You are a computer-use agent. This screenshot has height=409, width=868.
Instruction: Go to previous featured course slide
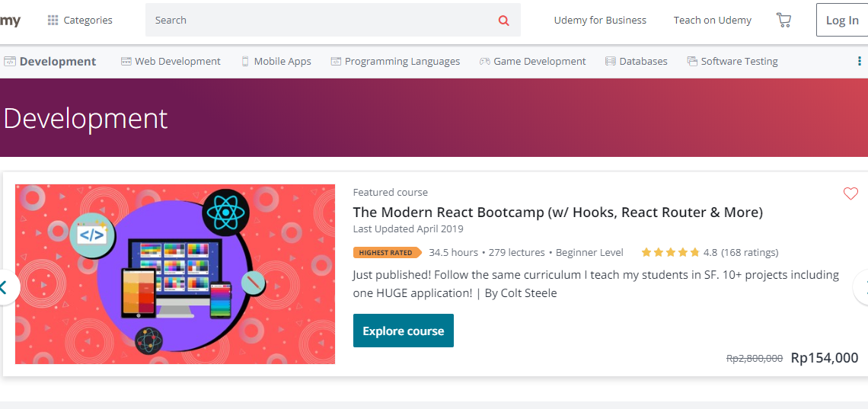[5, 287]
